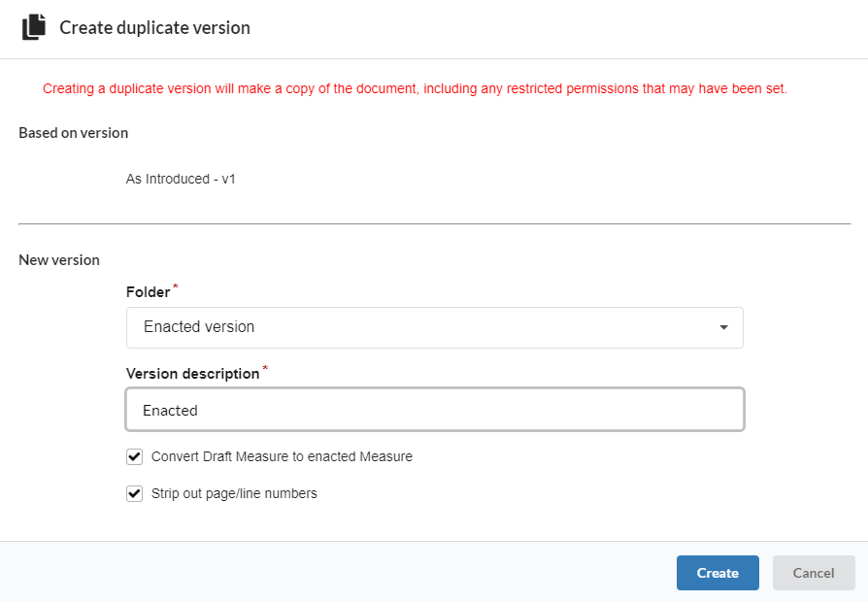Click the Strip out page/line numbers label
The image size is (868, 602).
pos(234,493)
